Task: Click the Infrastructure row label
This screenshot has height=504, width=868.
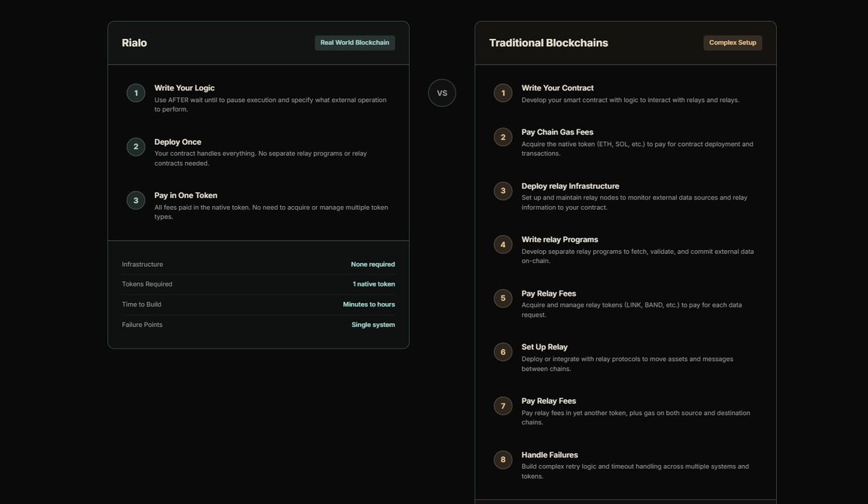Action: (x=142, y=264)
